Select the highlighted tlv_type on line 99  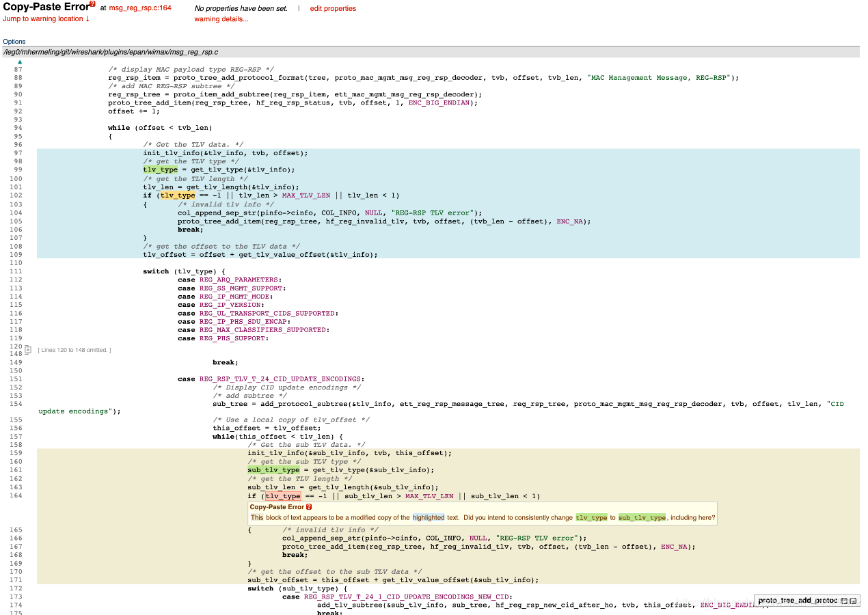(160, 169)
